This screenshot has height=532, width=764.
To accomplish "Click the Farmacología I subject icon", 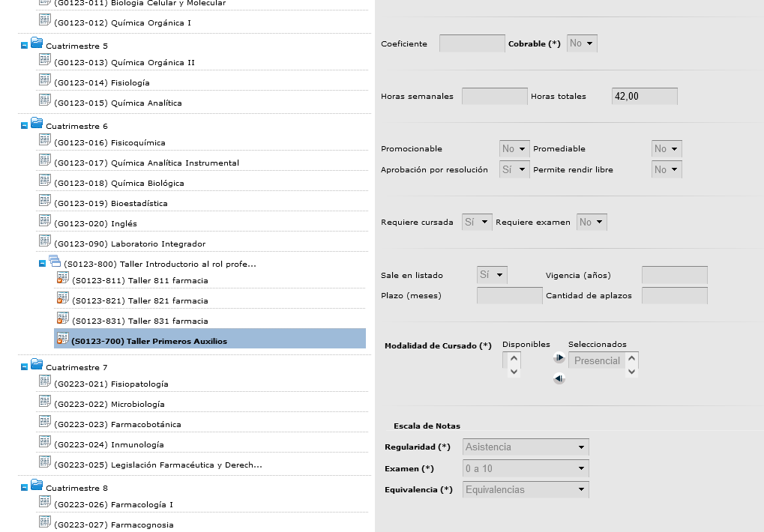I will tap(45, 501).
